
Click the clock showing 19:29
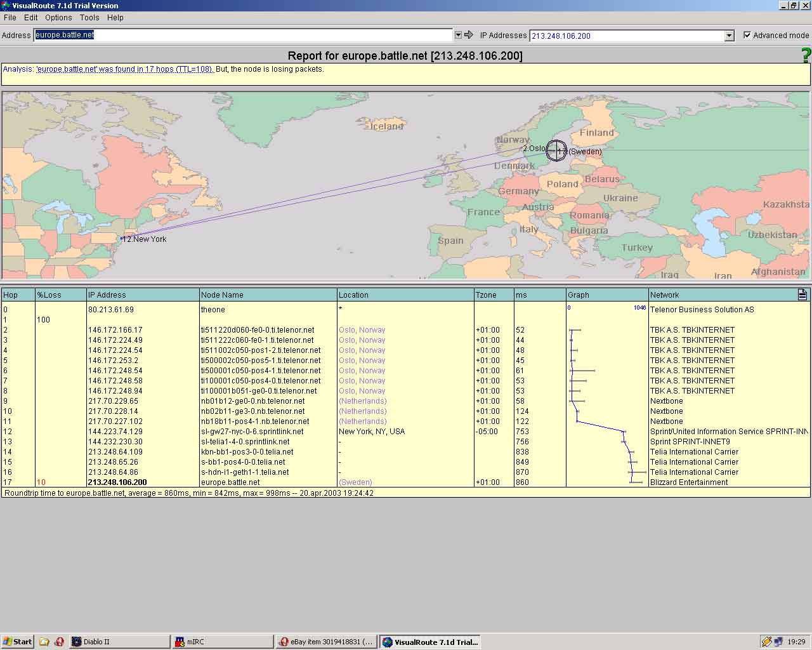coord(796,642)
